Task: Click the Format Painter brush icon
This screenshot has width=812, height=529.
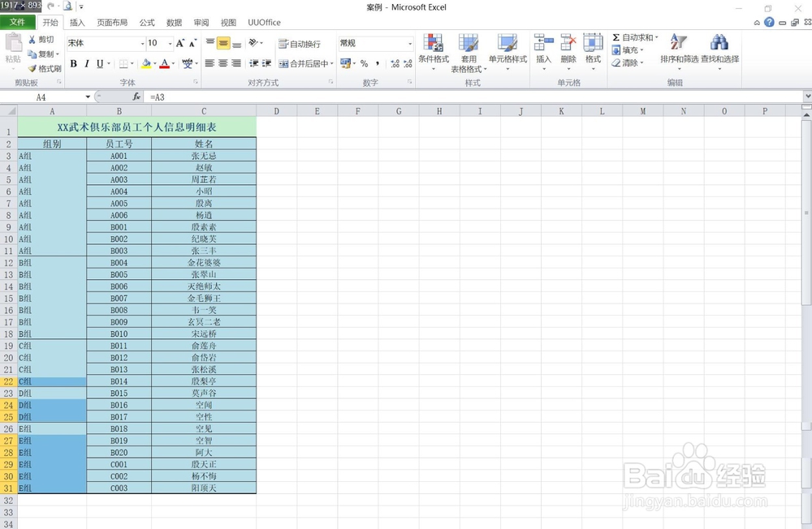Action: [32, 68]
